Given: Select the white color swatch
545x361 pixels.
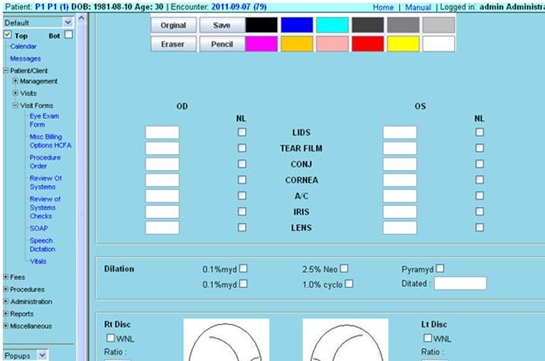Looking at the screenshot, I should [439, 44].
